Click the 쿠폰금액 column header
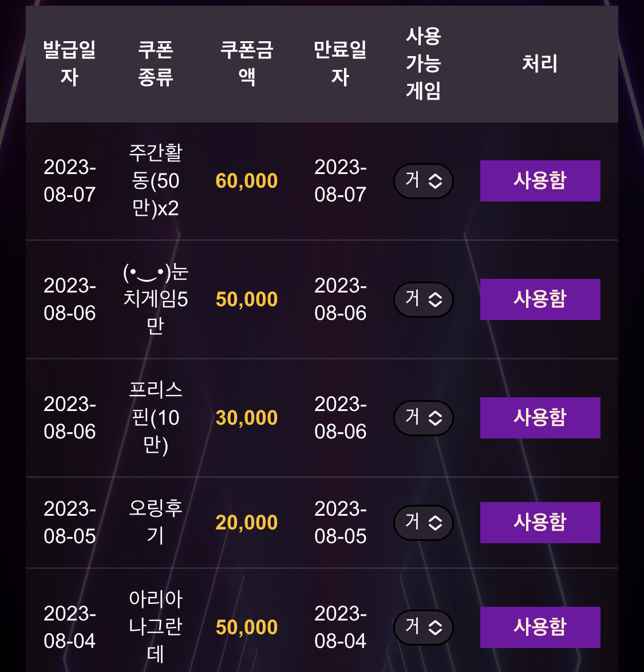644x672 pixels. (x=247, y=64)
